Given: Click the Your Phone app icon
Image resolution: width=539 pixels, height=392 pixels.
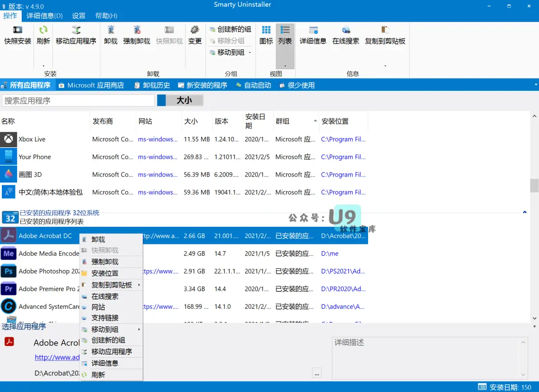Looking at the screenshot, I should pyautogui.click(x=9, y=157).
